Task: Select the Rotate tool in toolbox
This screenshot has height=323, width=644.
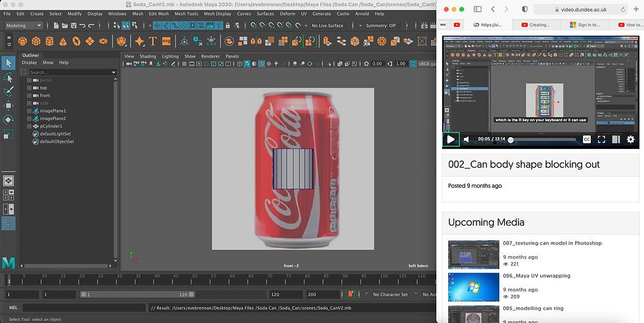Action: pos(8,119)
